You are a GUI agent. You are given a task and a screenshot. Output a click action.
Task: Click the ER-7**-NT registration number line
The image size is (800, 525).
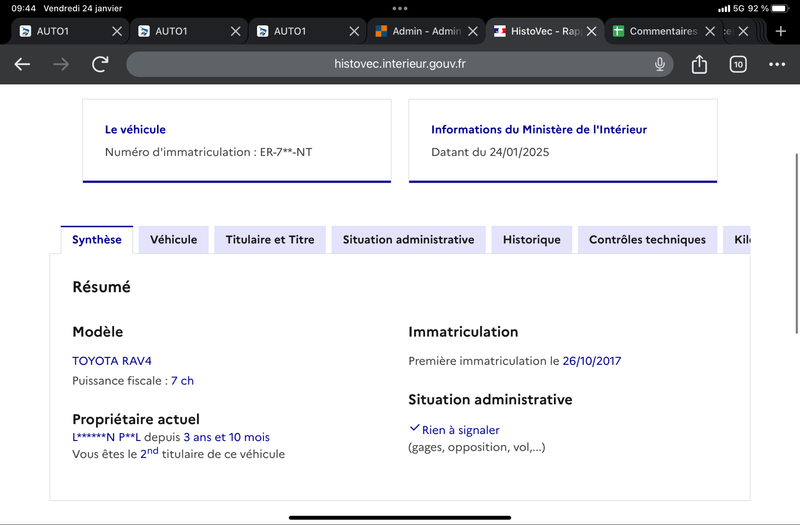click(x=209, y=152)
